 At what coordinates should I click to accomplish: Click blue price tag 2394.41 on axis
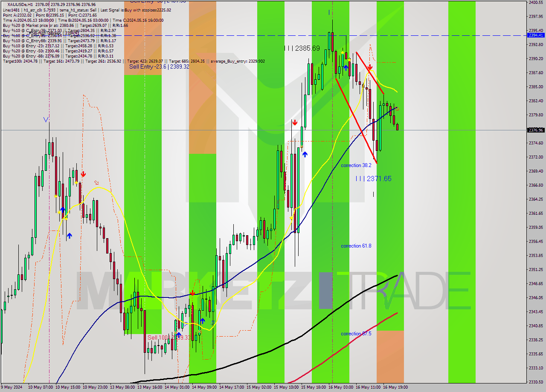(536, 35)
